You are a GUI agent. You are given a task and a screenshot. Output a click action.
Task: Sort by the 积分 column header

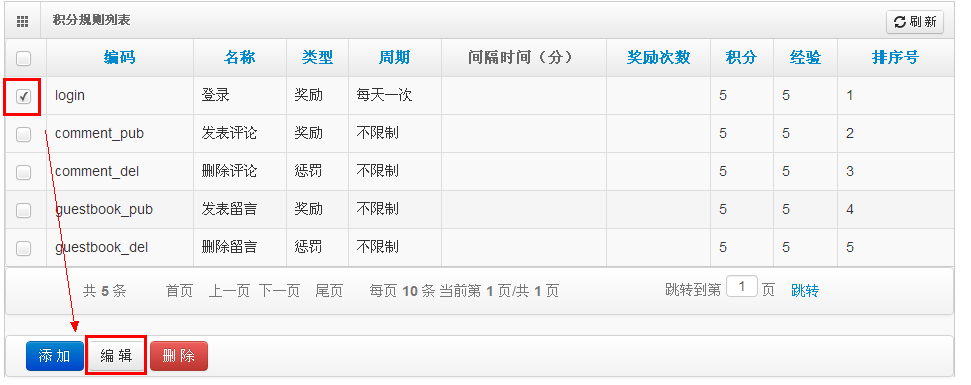[741, 58]
